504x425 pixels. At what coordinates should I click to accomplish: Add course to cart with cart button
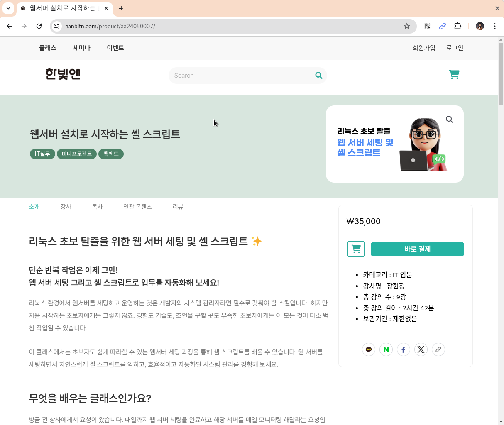356,249
